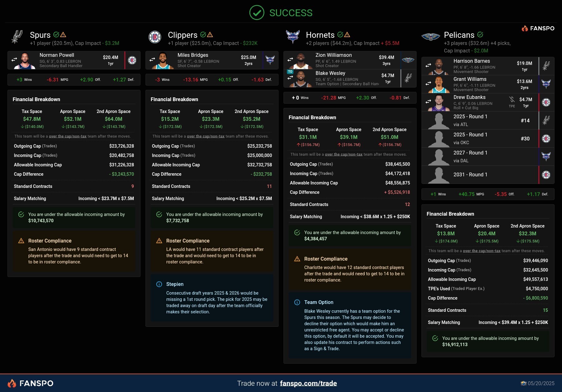Click Zion Williamson's headshot
562x392 pixels.
301,61
